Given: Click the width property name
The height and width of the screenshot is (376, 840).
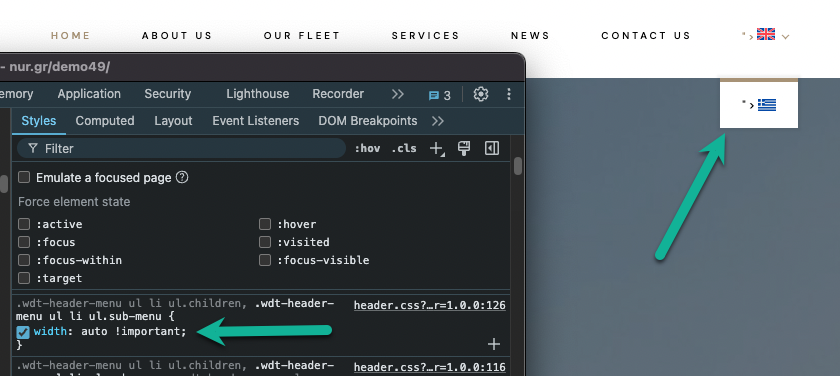Looking at the screenshot, I should (x=50, y=332).
